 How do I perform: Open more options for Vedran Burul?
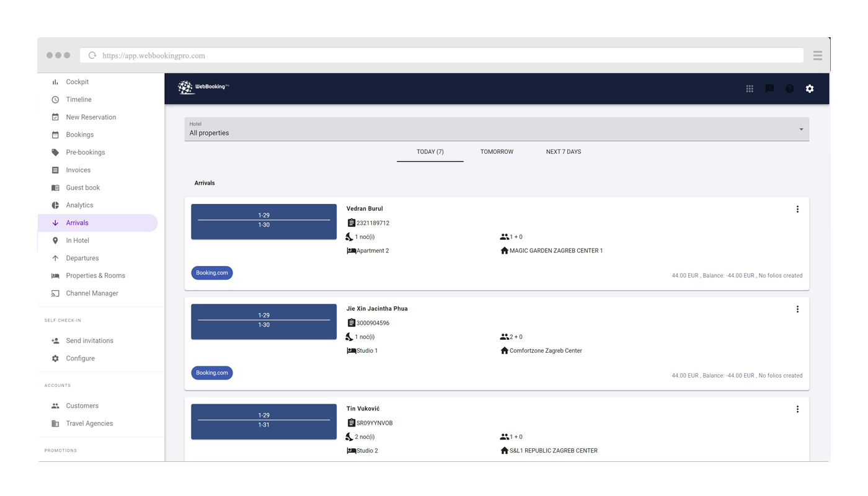pyautogui.click(x=797, y=210)
